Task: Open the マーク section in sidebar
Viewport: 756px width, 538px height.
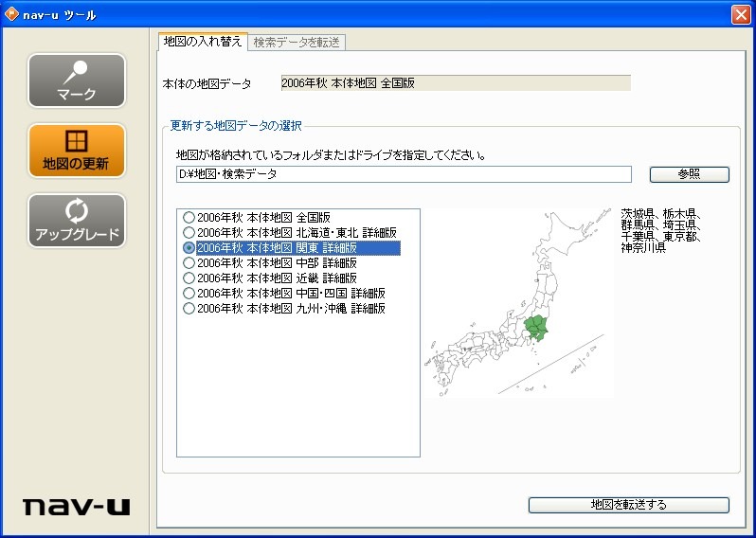Action: point(77,81)
